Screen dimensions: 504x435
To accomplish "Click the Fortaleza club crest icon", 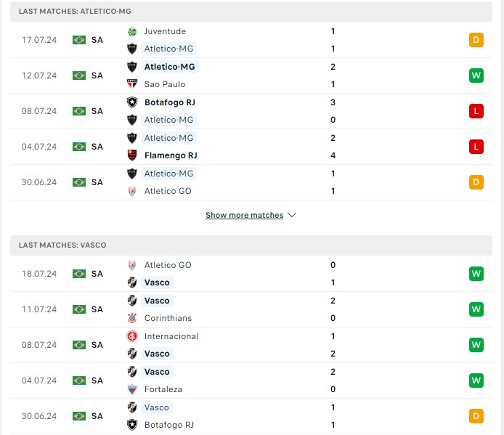I will pos(132,389).
